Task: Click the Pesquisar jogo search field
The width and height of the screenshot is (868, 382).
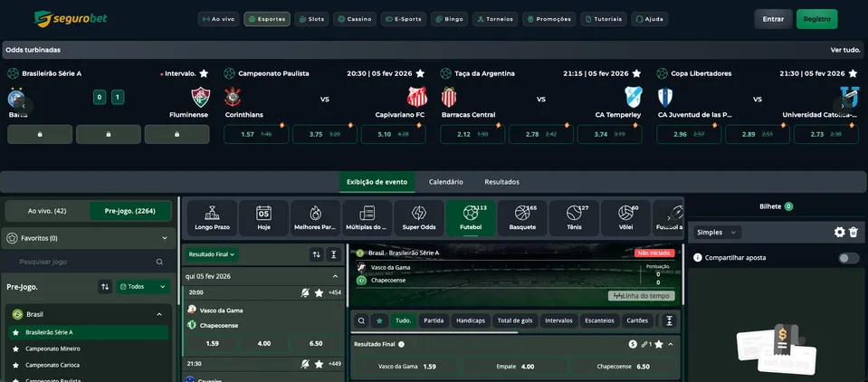Action: (89, 262)
